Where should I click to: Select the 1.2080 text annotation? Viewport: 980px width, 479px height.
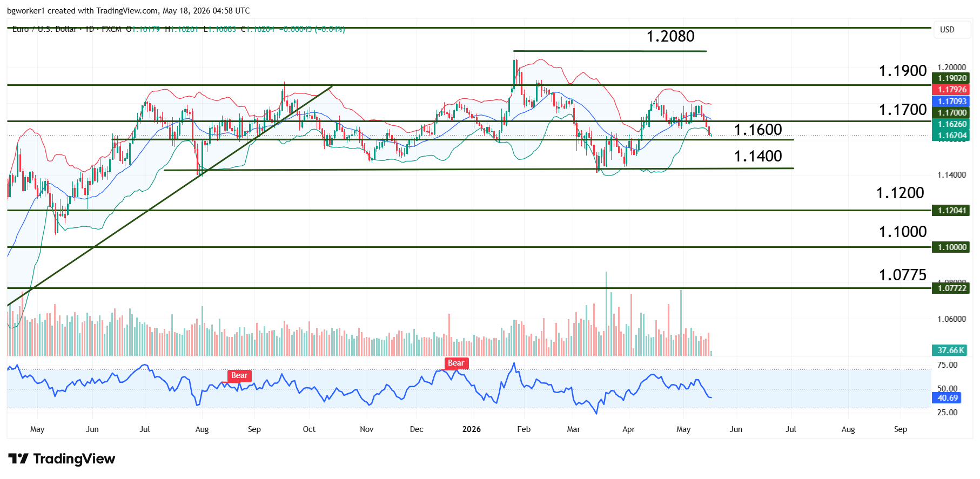670,36
